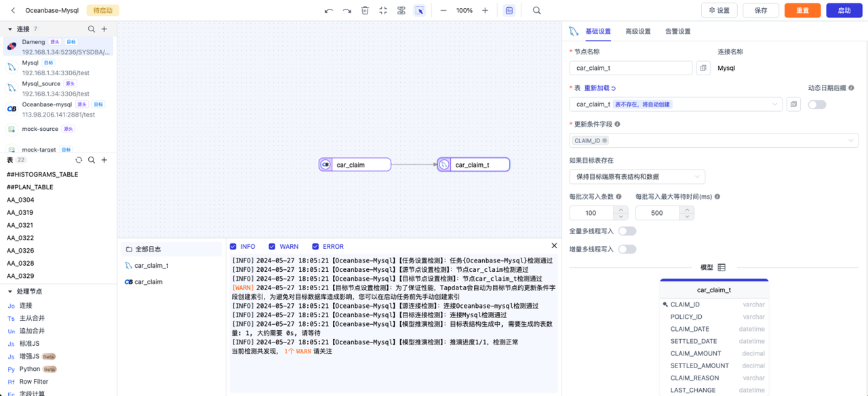Edit max wait time value 500
This screenshot has height=396, width=868.
(658, 213)
